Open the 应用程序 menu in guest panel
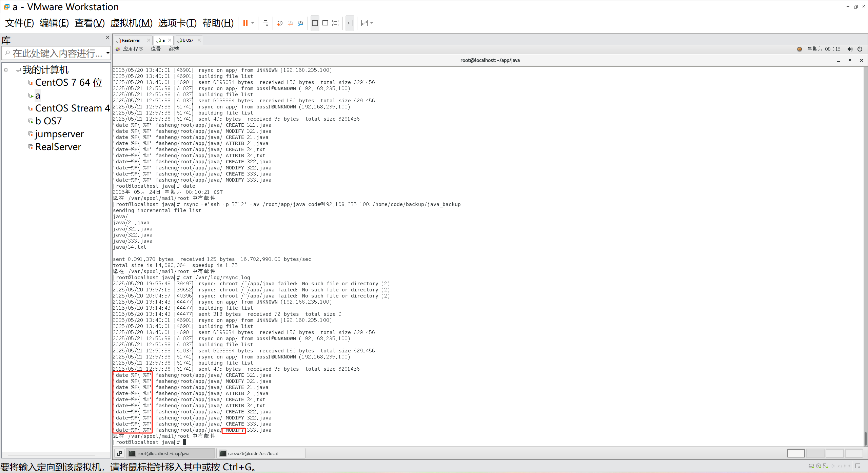The image size is (868, 473). pos(133,49)
